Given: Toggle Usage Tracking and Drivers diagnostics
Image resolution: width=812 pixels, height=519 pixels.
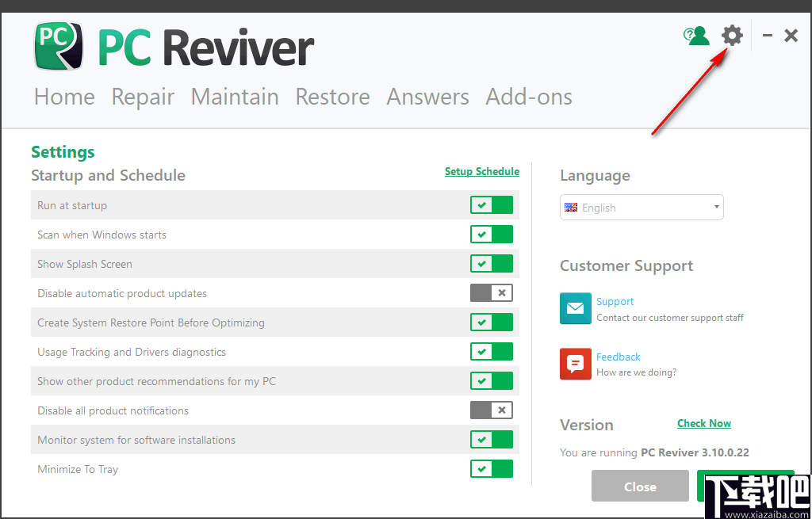Looking at the screenshot, I should coord(492,351).
